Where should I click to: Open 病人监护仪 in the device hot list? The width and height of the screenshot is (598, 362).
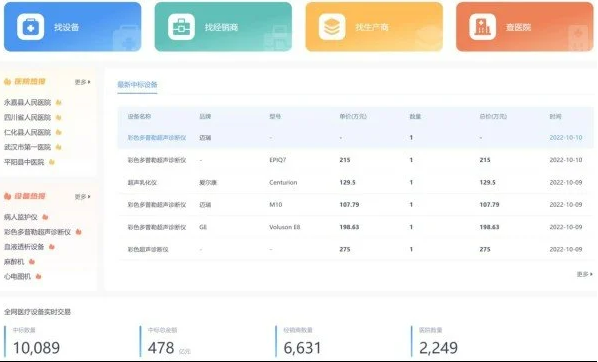[x=21, y=217]
